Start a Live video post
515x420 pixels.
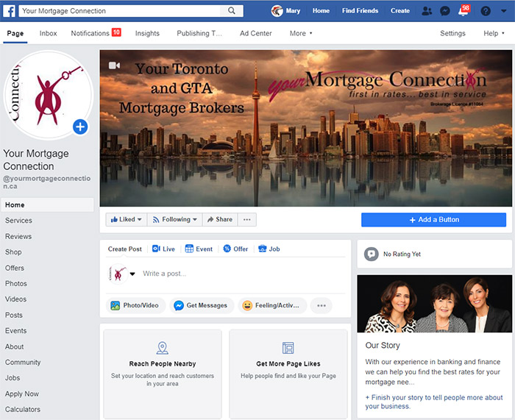click(x=163, y=249)
